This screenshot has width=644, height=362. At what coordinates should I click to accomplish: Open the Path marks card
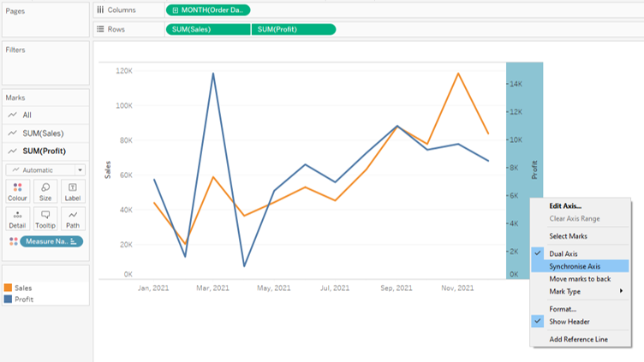click(73, 218)
